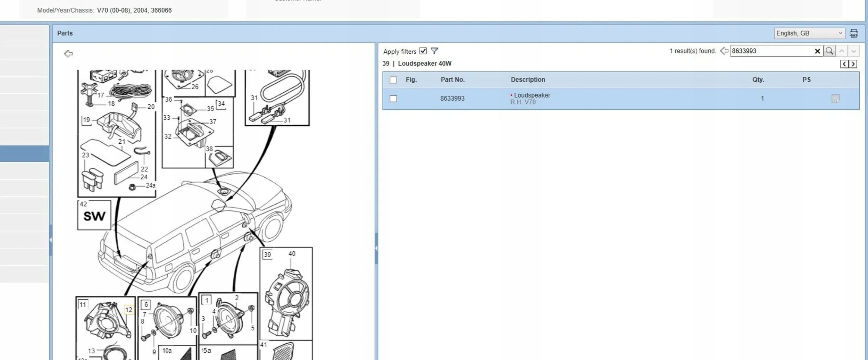Go to the previous section with left chevron
This screenshot has height=360, width=868.
pos(844,64)
